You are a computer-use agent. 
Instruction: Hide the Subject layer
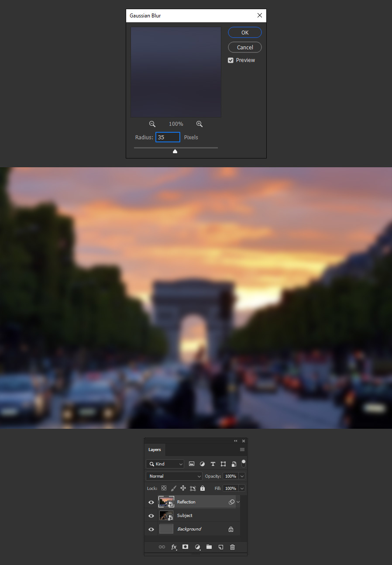pos(151,516)
